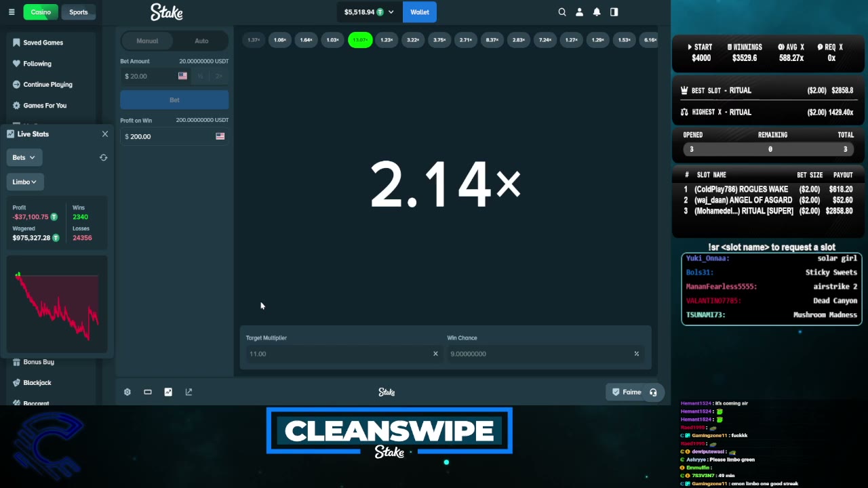This screenshot has width=868, height=488.
Task: Click the blue Bet button
Action: pyautogui.click(x=174, y=100)
